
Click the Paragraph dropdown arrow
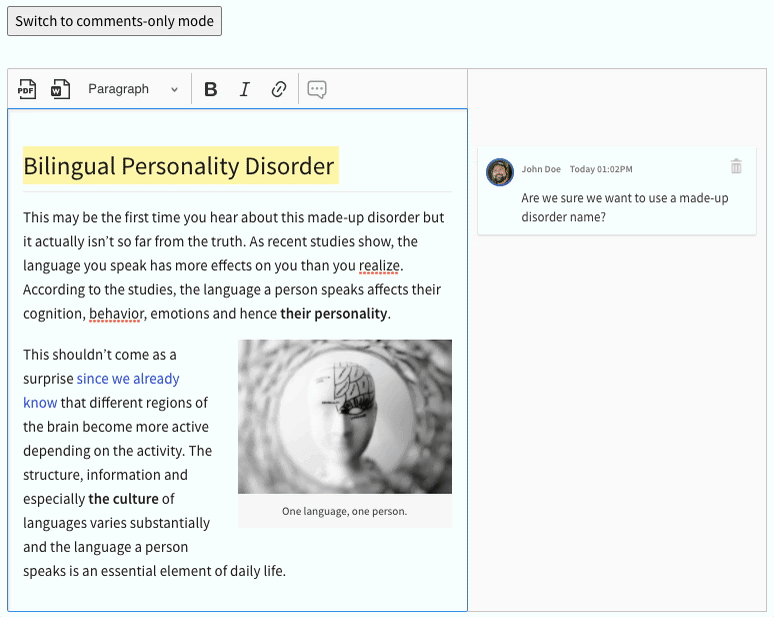[x=174, y=90]
